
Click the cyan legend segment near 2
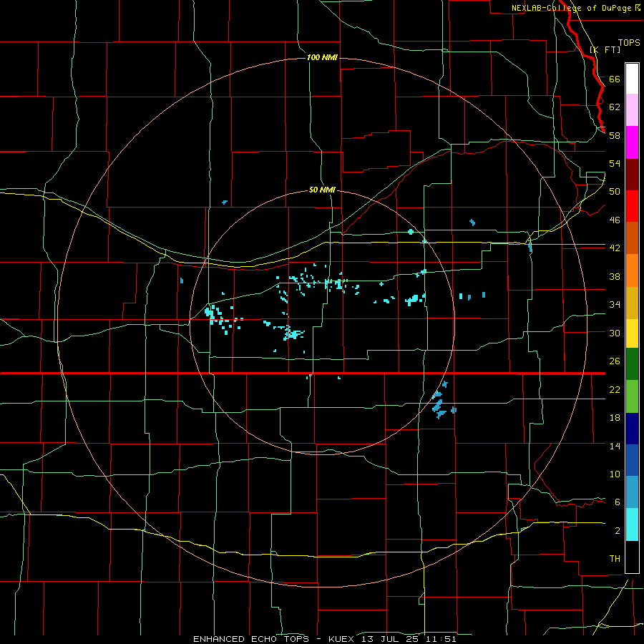(x=632, y=525)
